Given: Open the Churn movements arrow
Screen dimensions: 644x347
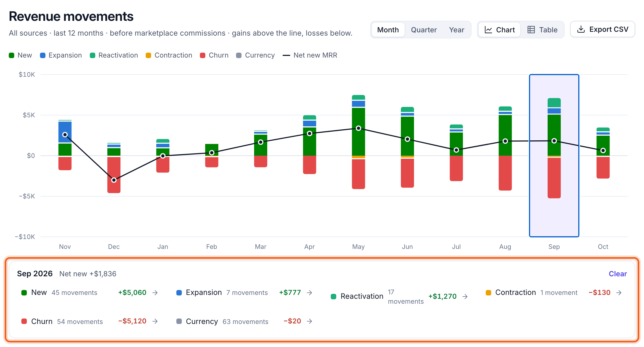Looking at the screenshot, I should (x=155, y=321).
